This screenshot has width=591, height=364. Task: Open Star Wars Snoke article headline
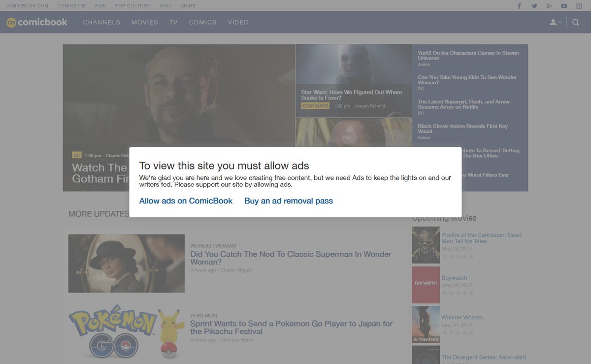point(352,95)
